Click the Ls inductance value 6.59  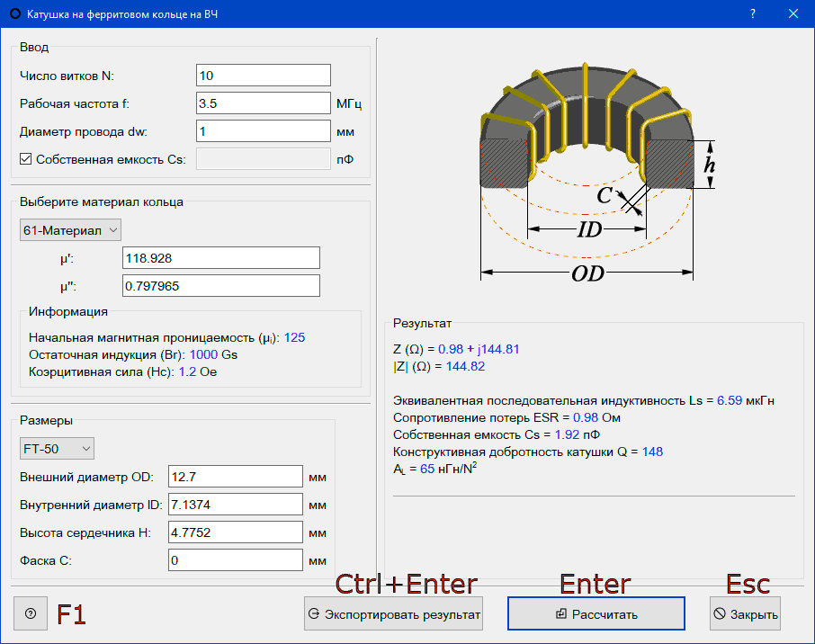coord(730,401)
